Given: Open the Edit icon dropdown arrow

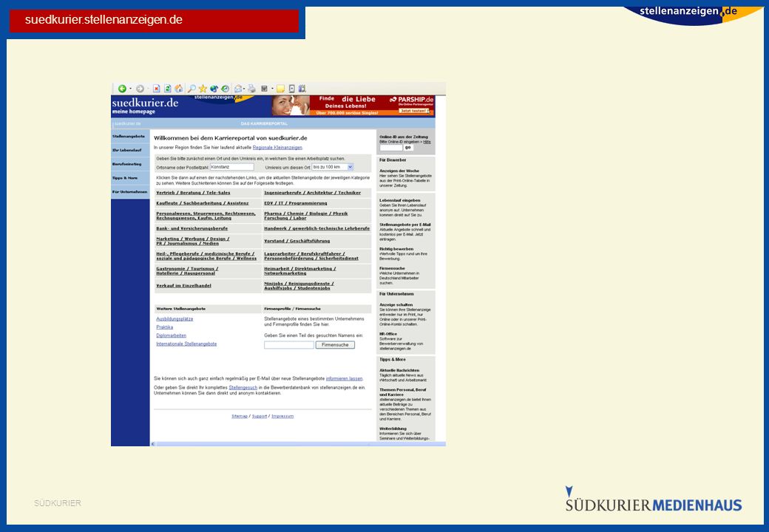Looking at the screenshot, I should pos(271,89).
